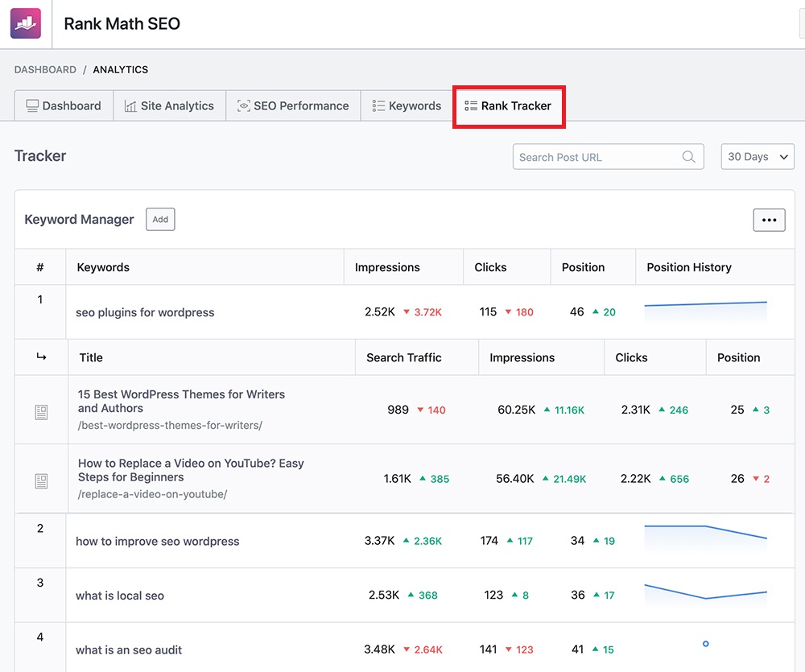Click position graph for what is local seo

(x=705, y=594)
